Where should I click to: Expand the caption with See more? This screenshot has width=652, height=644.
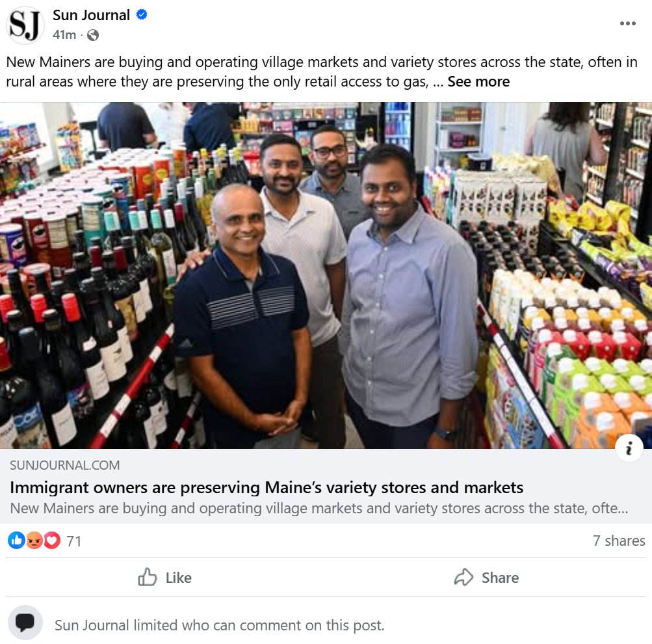tap(478, 81)
